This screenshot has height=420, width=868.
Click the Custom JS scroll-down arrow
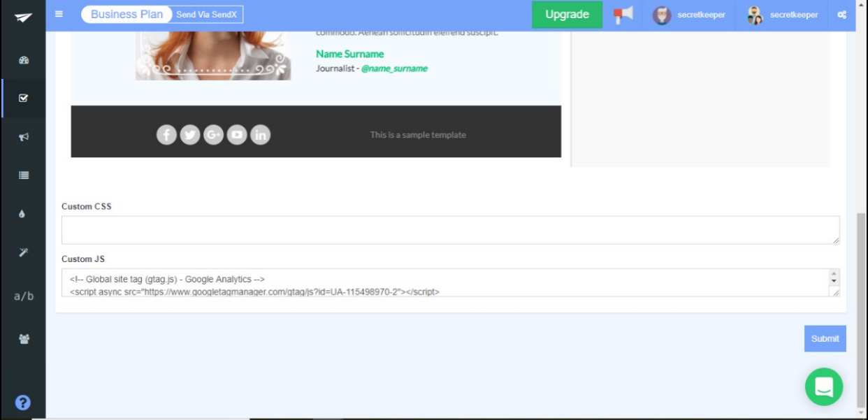tap(834, 281)
